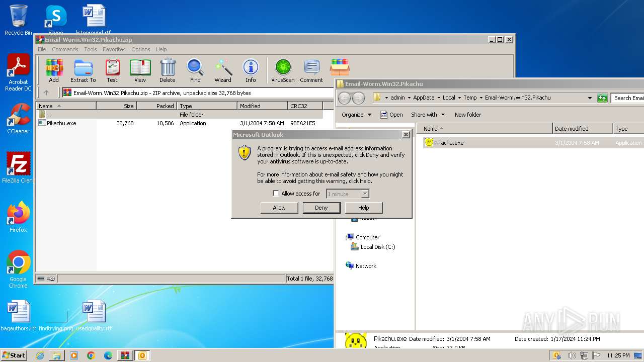
Task: Open the Skype desktop shortcut
Action: [x=55, y=20]
